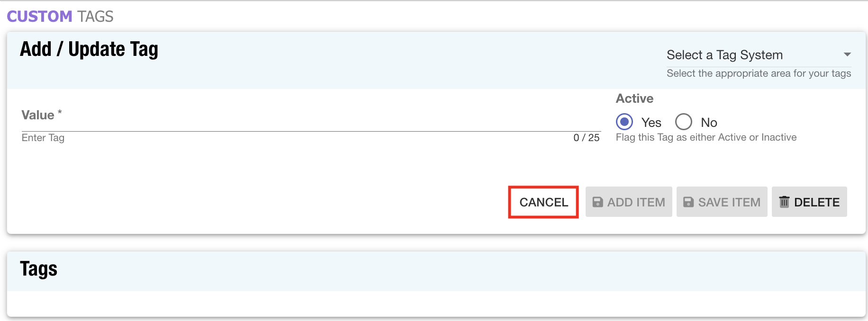868x321 pixels.
Task: Click the floppy disk icon on SAVE ITEM
Action: pos(688,202)
